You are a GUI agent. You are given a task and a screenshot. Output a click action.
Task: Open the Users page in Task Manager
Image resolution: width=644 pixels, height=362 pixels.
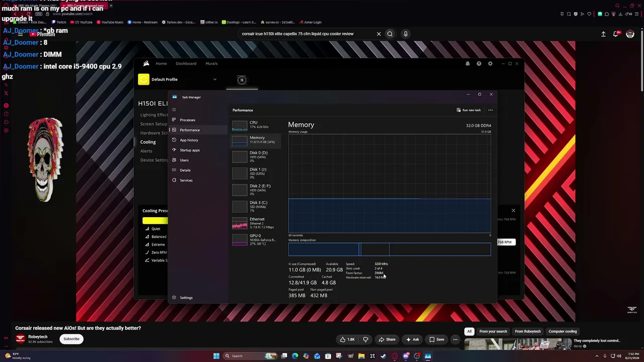click(x=184, y=160)
